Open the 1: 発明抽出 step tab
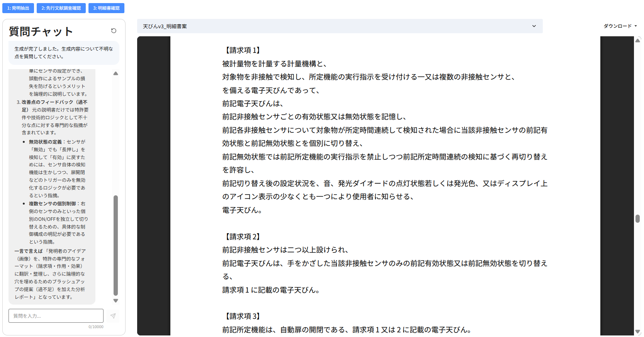This screenshot has width=644, height=337. point(18,8)
